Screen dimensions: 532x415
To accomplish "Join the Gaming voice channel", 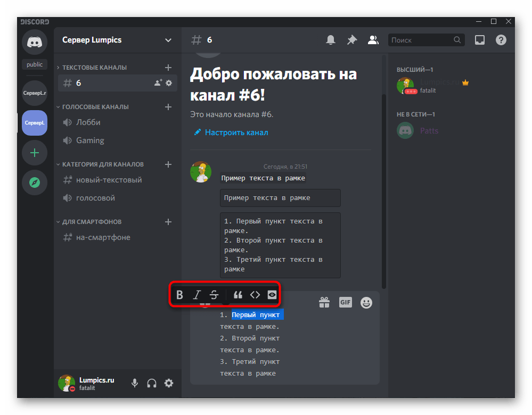I will (x=117, y=140).
